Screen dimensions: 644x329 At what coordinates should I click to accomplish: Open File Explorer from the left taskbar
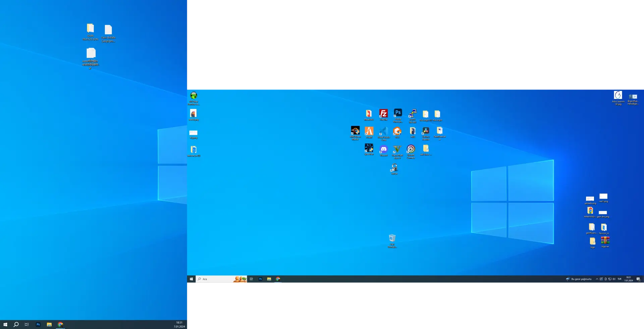point(49,324)
